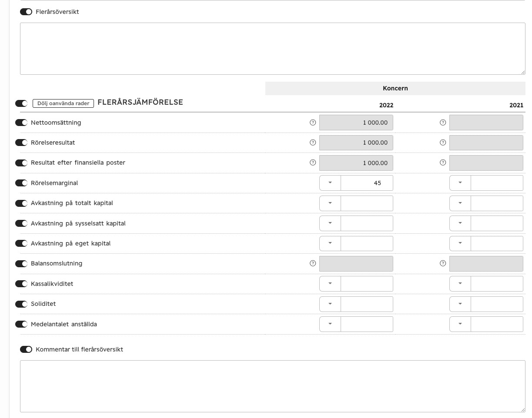Image resolution: width=532 pixels, height=418 pixels.
Task: Click Rörelseresultat 2022 field with 1 000.00
Action: [x=356, y=143]
